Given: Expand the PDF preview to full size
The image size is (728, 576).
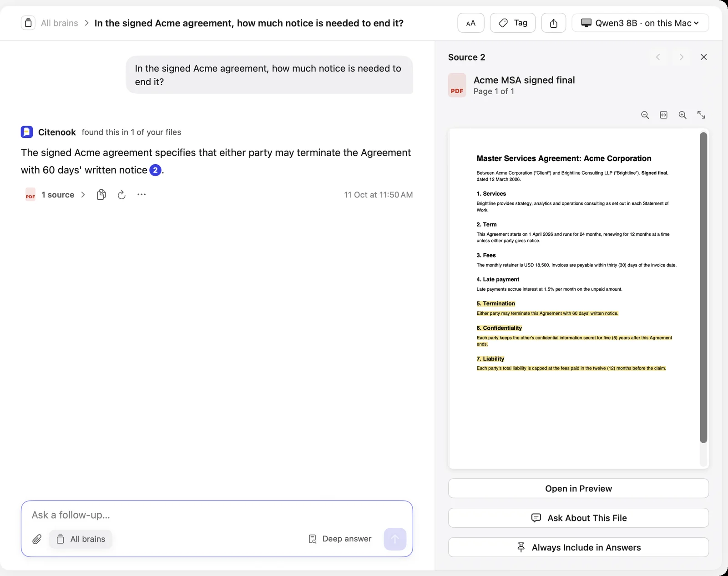Looking at the screenshot, I should 701,115.
